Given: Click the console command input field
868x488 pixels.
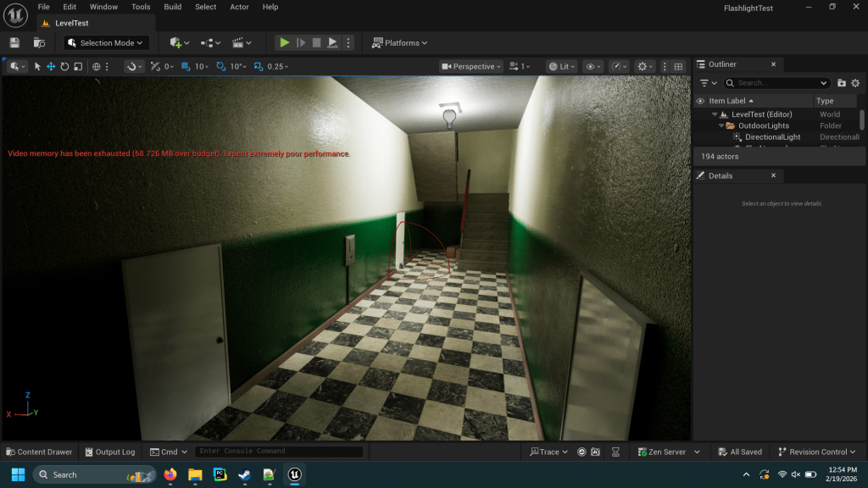Looking at the screenshot, I should click(x=279, y=452).
